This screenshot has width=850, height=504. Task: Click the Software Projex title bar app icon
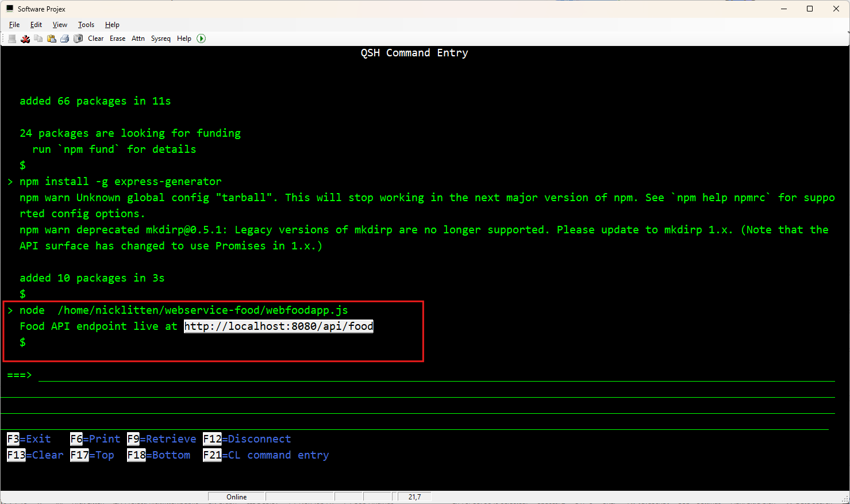coord(10,9)
